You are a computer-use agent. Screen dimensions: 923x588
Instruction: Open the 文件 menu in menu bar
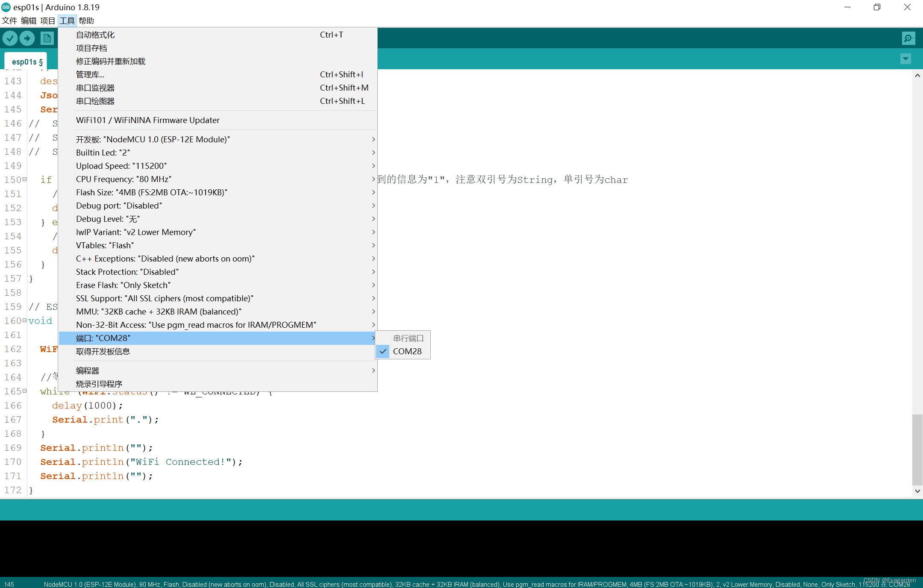(x=9, y=21)
